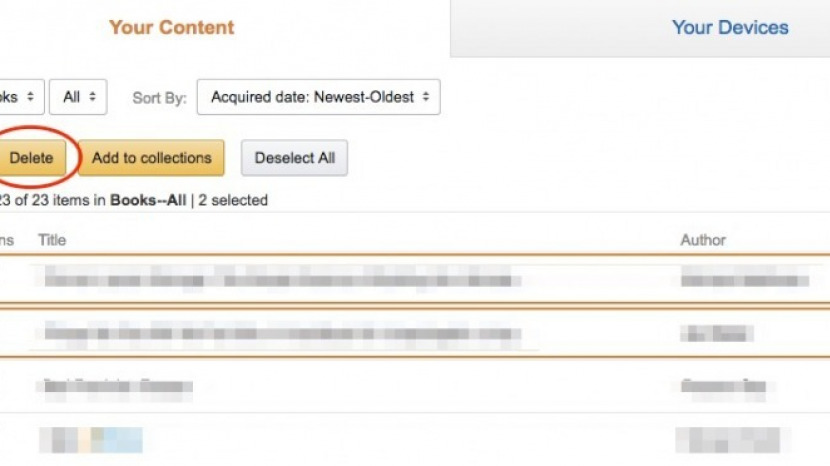Expand the Acquired date: Newest-Oldest sort dropdown

(x=319, y=97)
